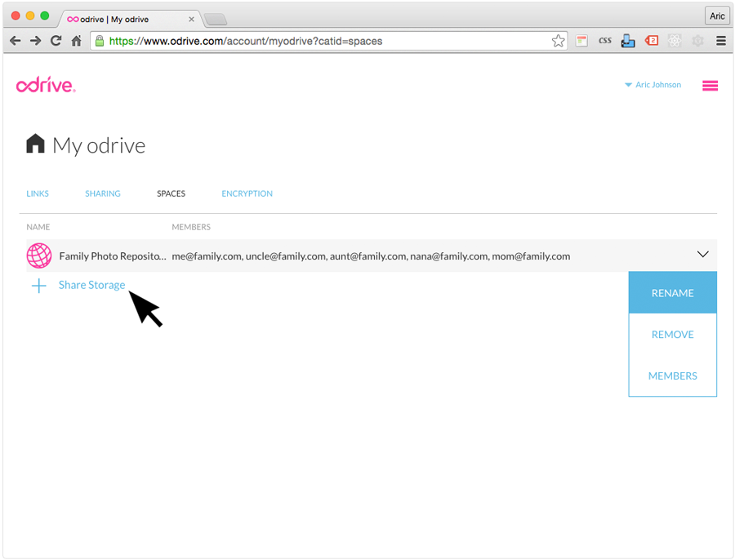Click the NAME column header
The height and width of the screenshot is (560, 735).
pyautogui.click(x=38, y=227)
